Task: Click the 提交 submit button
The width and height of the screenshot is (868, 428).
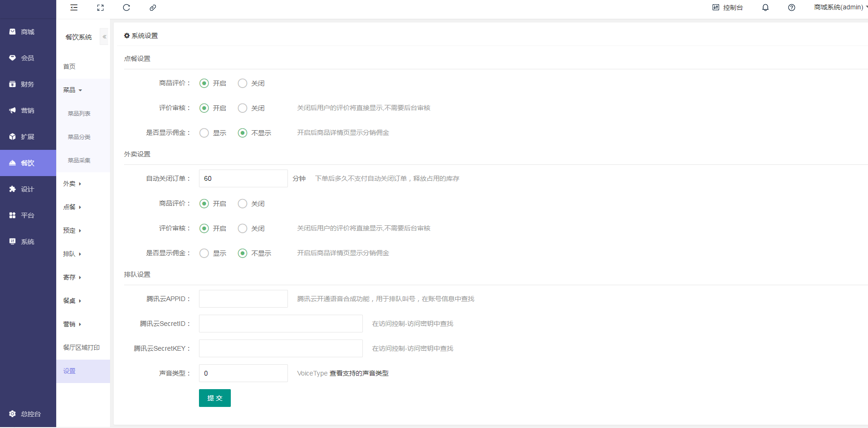Action: (214, 398)
